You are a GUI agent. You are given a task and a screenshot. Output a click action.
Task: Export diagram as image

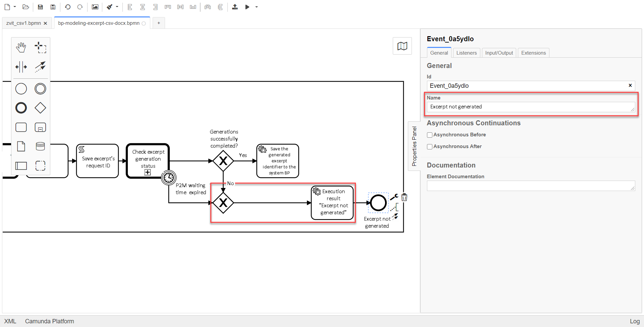point(95,7)
